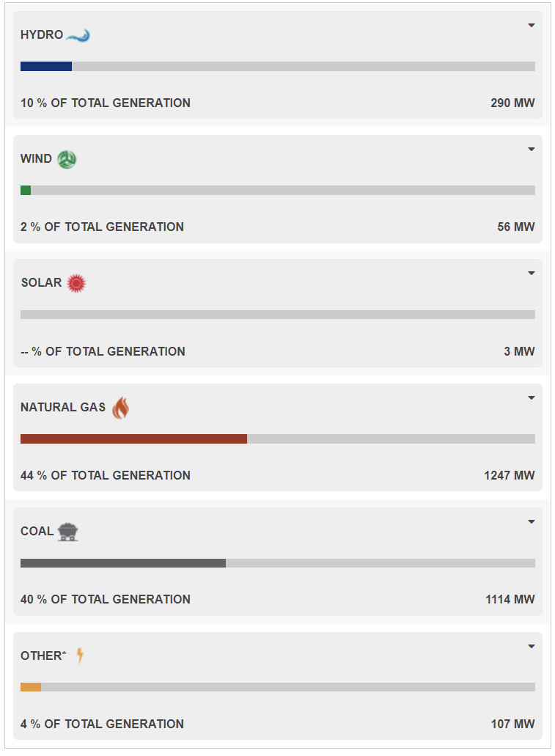
Task: Click the Hydro water wave icon
Action: pyautogui.click(x=78, y=35)
